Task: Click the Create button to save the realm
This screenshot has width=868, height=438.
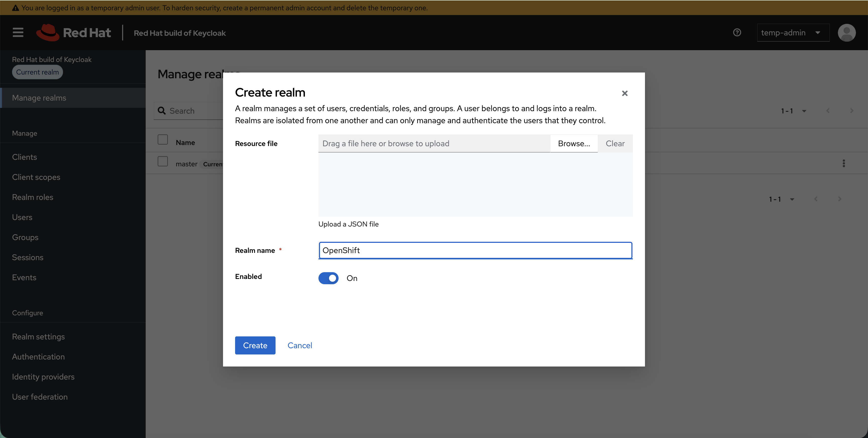Action: tap(255, 345)
